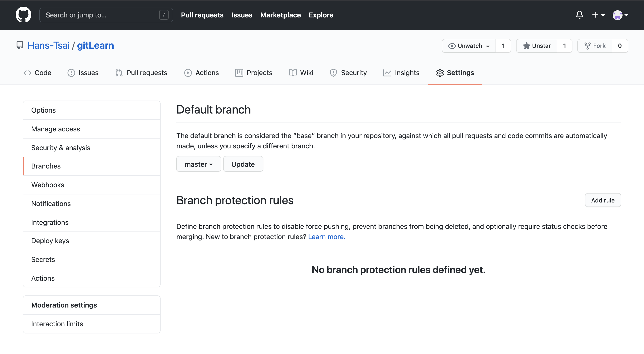The height and width of the screenshot is (354, 644).
Task: Open Deploy keys settings
Action: click(91, 241)
